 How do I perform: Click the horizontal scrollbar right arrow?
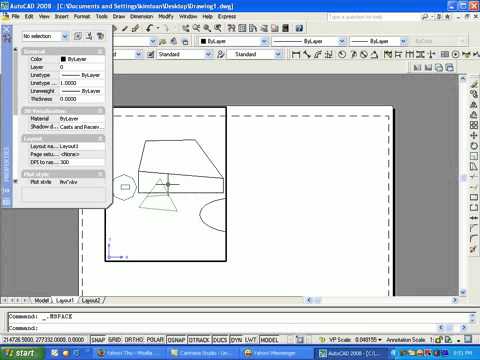click(x=454, y=300)
